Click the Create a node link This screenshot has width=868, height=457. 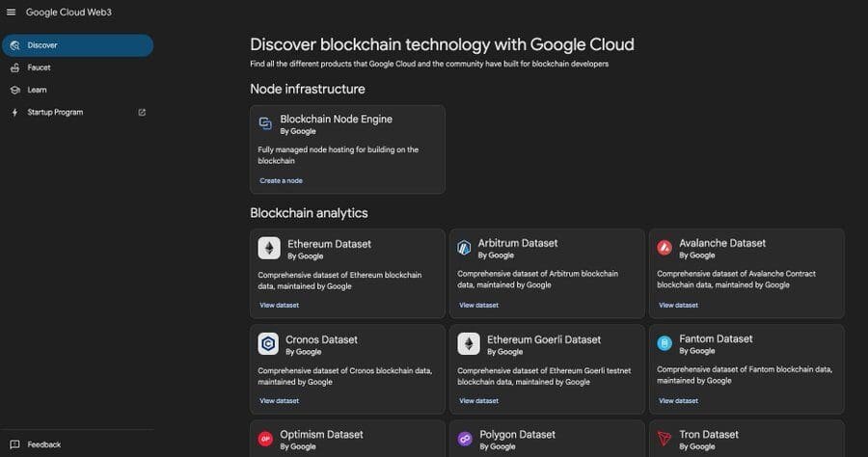pos(281,180)
